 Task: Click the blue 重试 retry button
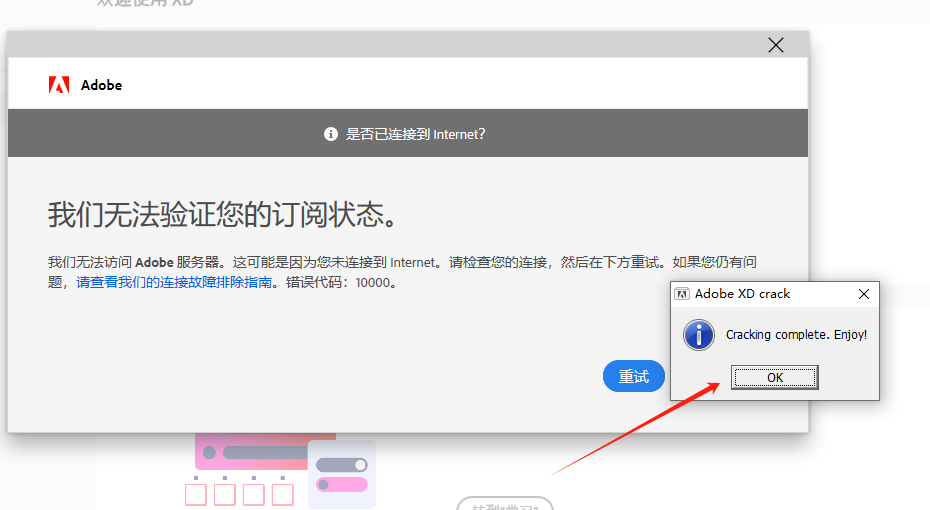633,376
